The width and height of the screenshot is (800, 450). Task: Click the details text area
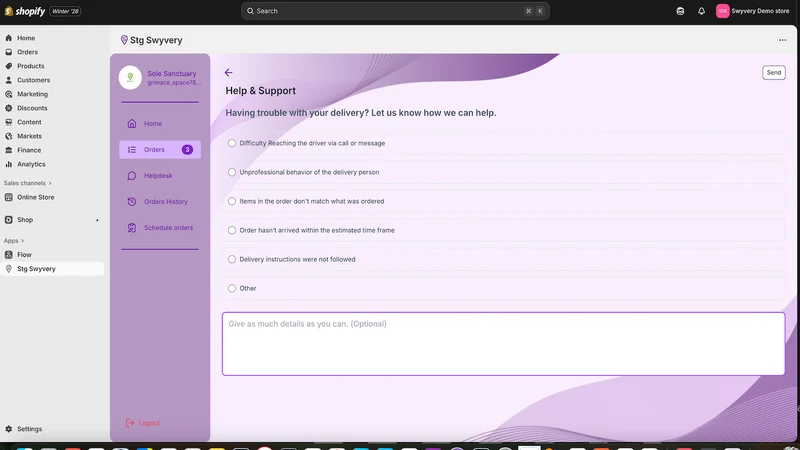(x=503, y=344)
